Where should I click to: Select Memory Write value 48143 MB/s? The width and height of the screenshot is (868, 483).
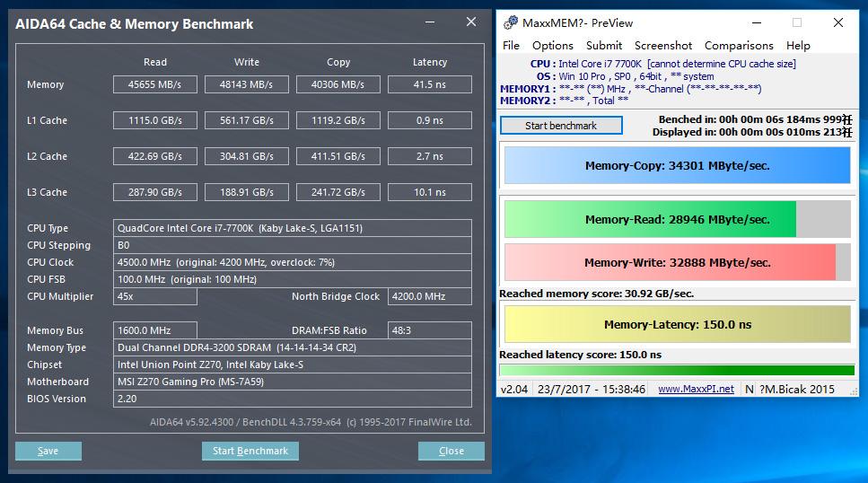pyautogui.click(x=246, y=84)
